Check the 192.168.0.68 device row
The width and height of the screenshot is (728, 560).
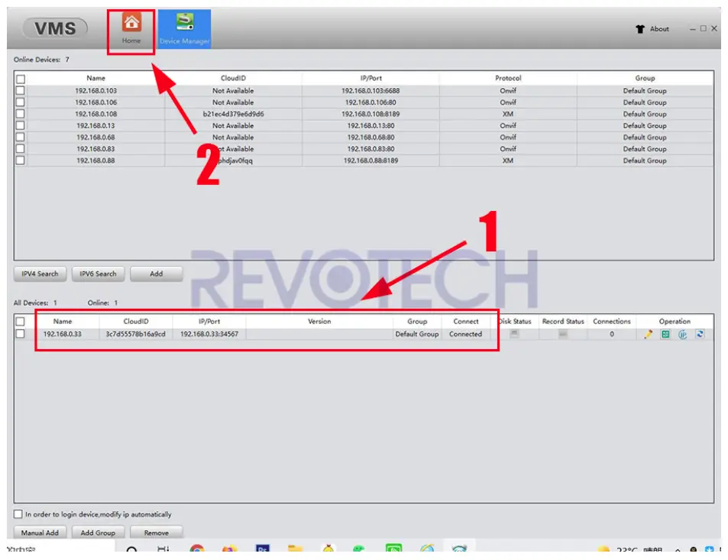click(x=21, y=137)
